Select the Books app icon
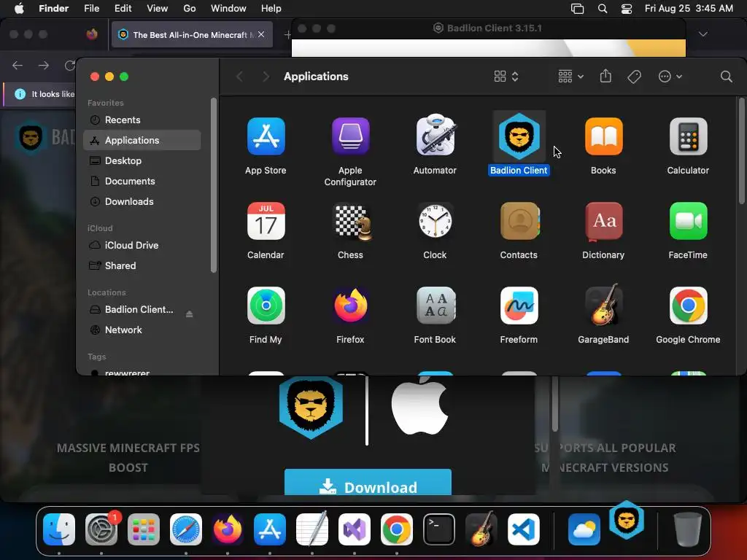The width and height of the screenshot is (747, 560). [x=603, y=136]
